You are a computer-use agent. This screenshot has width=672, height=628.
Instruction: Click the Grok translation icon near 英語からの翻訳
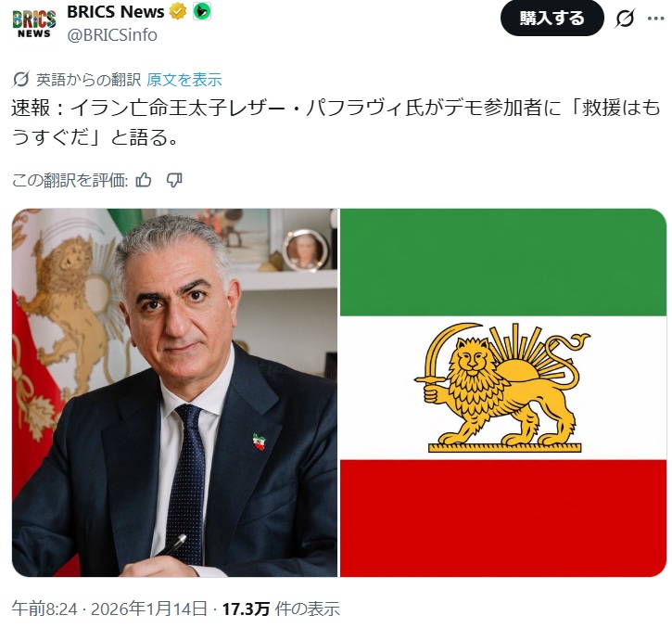[20, 80]
